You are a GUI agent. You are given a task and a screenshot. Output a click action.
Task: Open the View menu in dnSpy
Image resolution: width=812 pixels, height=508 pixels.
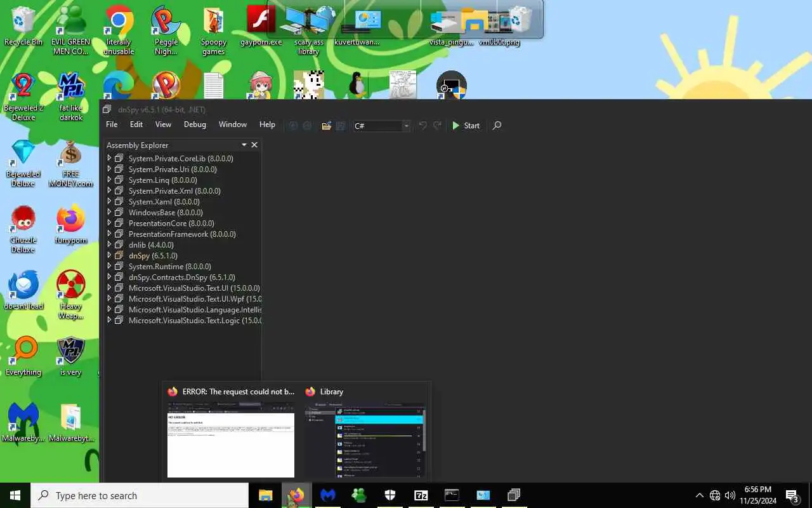point(163,125)
